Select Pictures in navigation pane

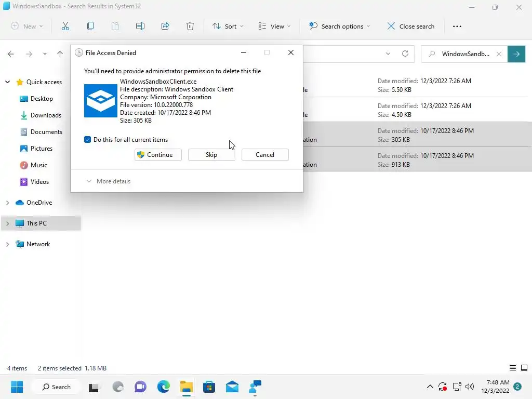(36, 148)
